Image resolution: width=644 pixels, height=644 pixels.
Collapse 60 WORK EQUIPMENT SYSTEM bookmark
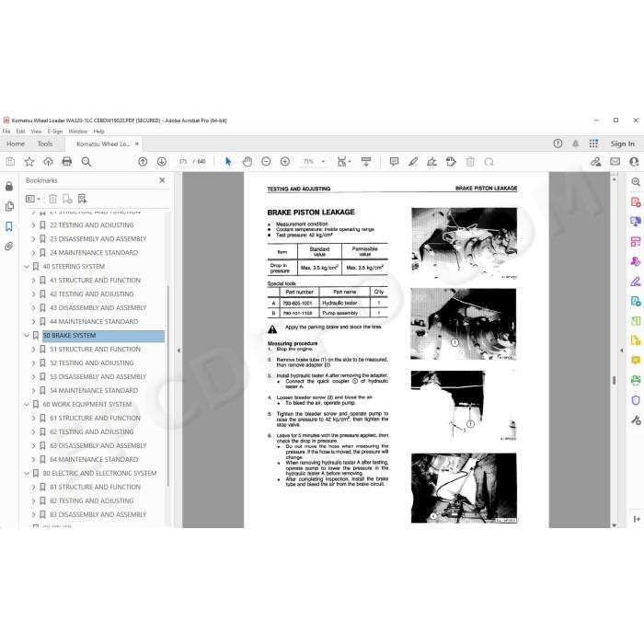coord(27,405)
